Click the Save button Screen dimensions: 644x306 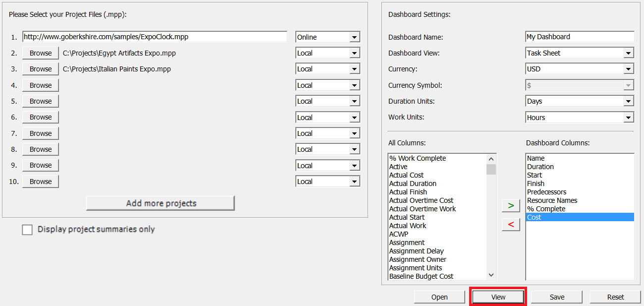[x=556, y=296]
